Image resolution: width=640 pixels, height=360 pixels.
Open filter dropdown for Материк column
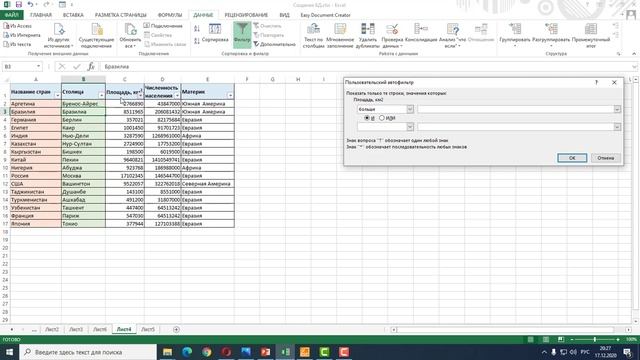(x=230, y=96)
